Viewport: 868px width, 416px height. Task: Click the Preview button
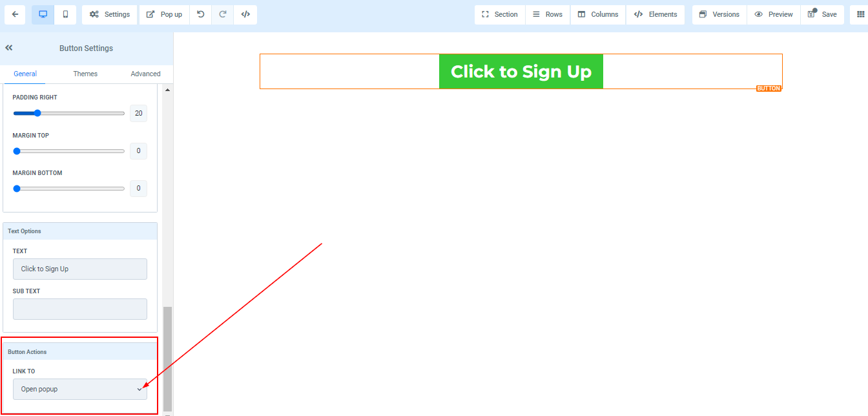774,14
